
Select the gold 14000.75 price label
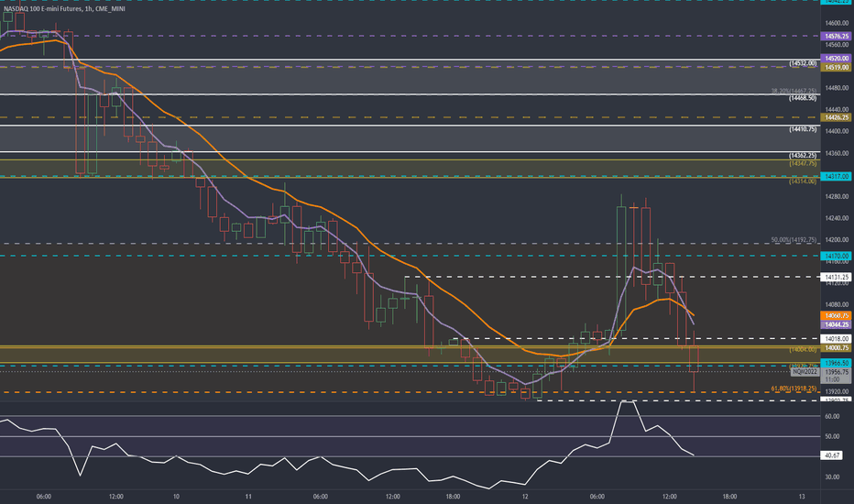tap(836, 347)
